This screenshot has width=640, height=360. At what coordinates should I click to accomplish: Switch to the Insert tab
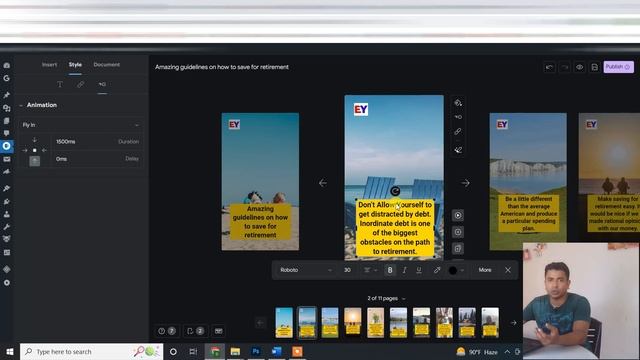50,64
